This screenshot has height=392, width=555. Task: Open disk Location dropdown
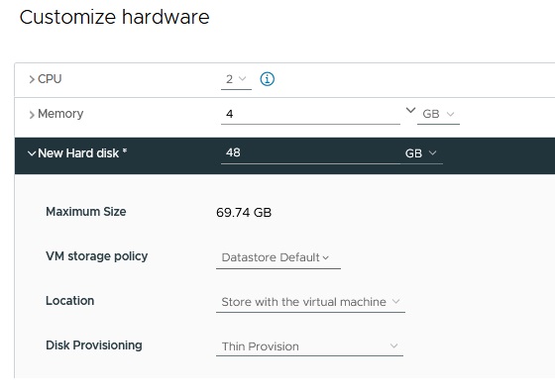(x=310, y=302)
